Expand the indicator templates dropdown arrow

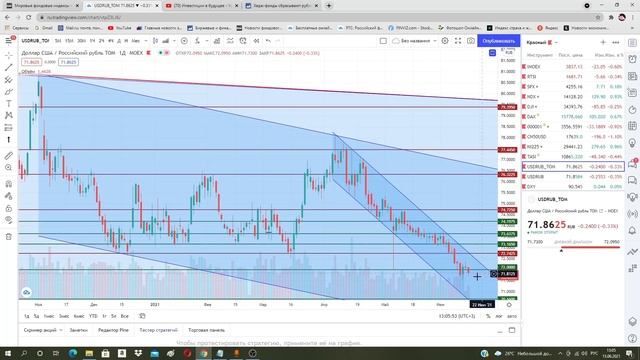(207, 41)
